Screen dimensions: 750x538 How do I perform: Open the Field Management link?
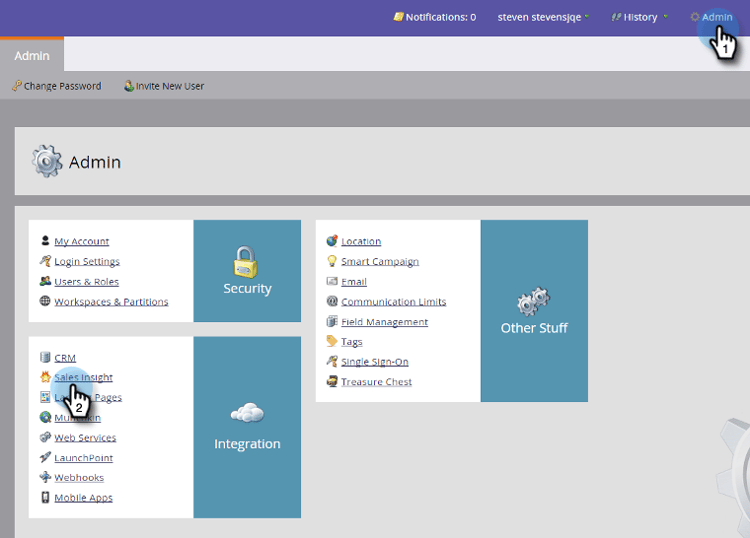click(385, 322)
